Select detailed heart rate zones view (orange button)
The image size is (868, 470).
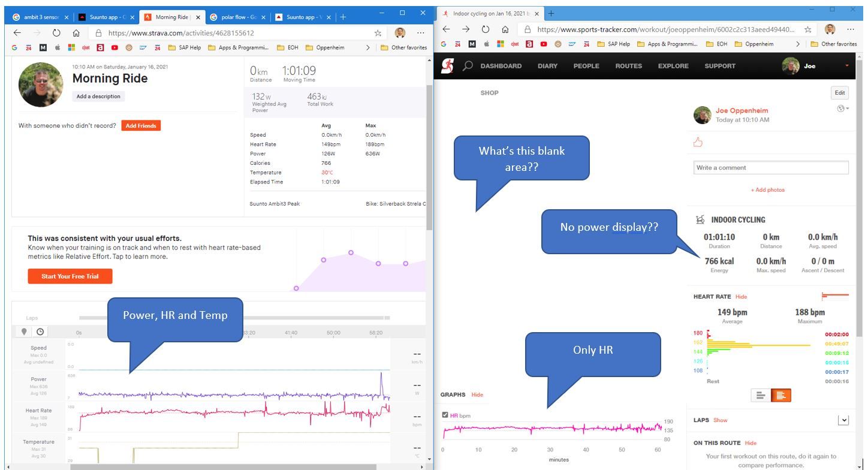[x=781, y=396]
